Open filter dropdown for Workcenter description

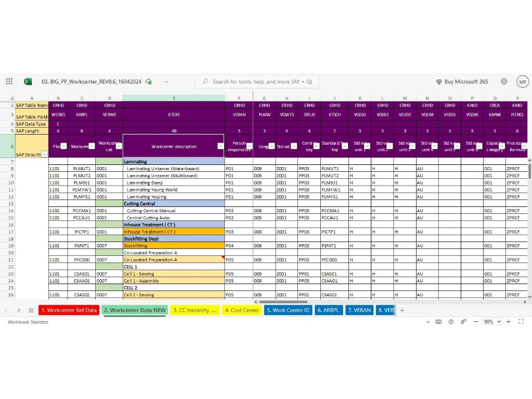220,146
